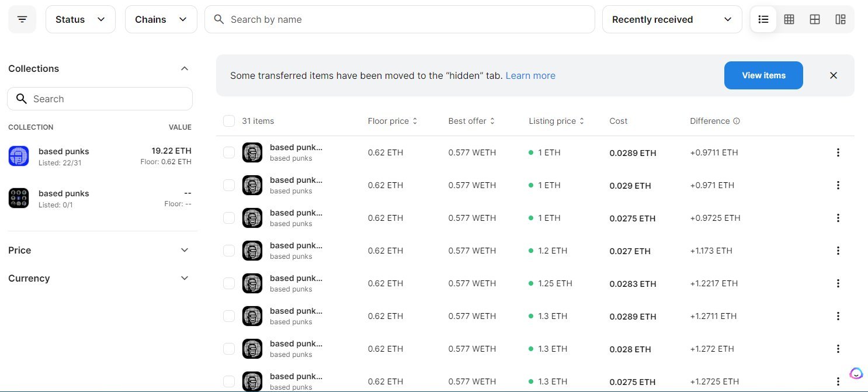Dismiss the hidden items notification banner

(x=834, y=75)
